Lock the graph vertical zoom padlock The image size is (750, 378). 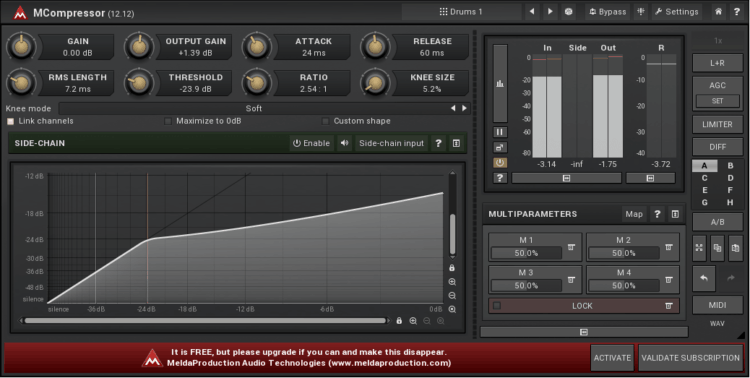click(x=452, y=268)
